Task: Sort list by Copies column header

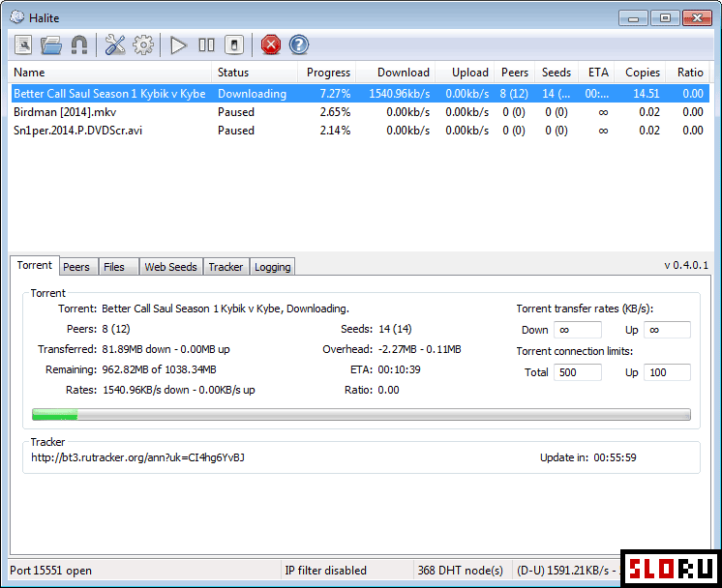Action: tap(641, 73)
